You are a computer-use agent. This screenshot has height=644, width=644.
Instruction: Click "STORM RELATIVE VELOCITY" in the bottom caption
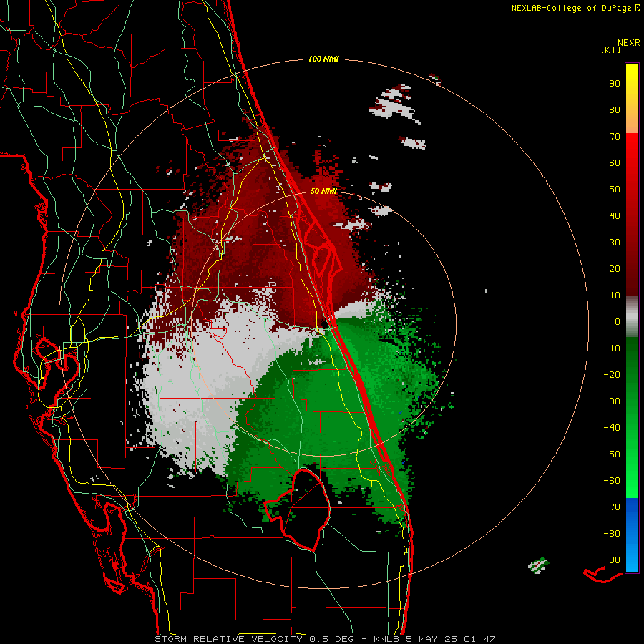(228, 639)
